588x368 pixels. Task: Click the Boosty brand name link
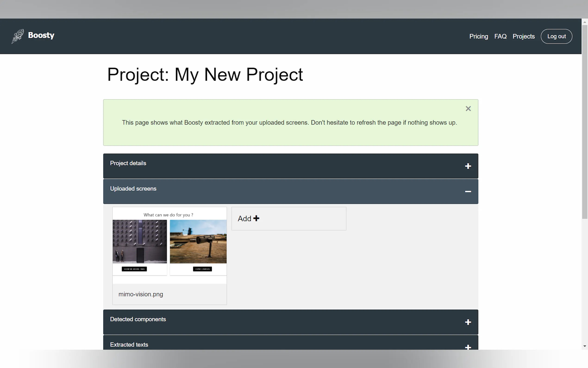(x=41, y=35)
